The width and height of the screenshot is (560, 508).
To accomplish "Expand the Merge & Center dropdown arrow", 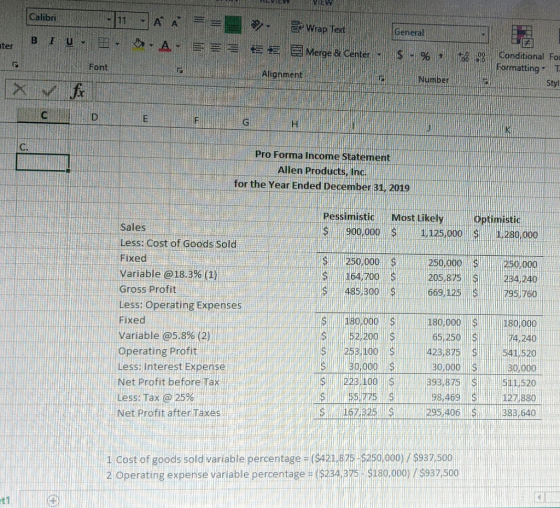I will pyautogui.click(x=379, y=55).
